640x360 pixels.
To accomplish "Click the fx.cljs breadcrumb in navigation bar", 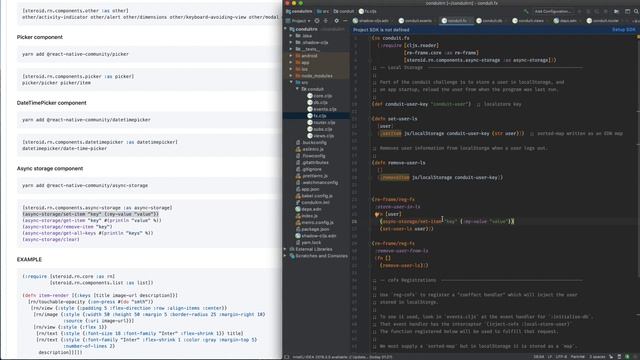I will (x=367, y=11).
